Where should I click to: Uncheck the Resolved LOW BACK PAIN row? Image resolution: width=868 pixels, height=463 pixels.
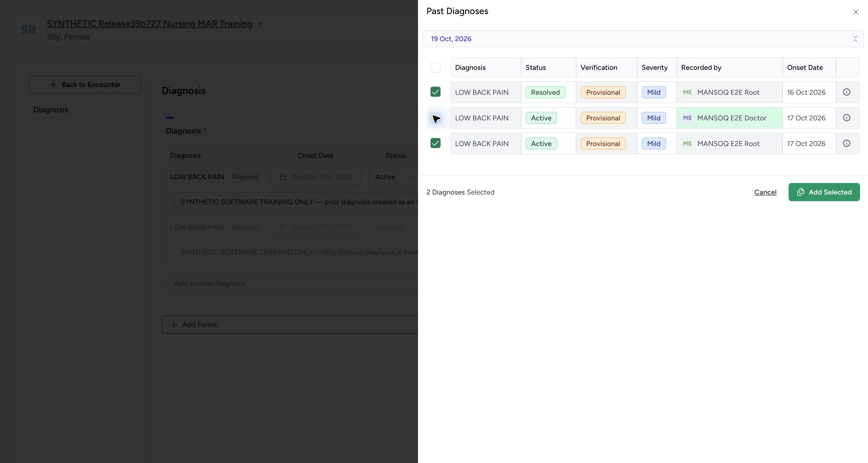436,92
